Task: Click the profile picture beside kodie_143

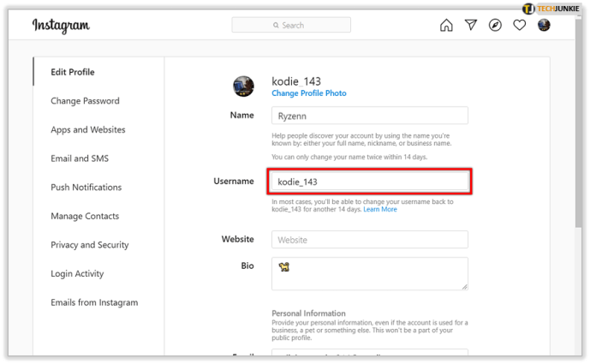Action: tap(243, 87)
